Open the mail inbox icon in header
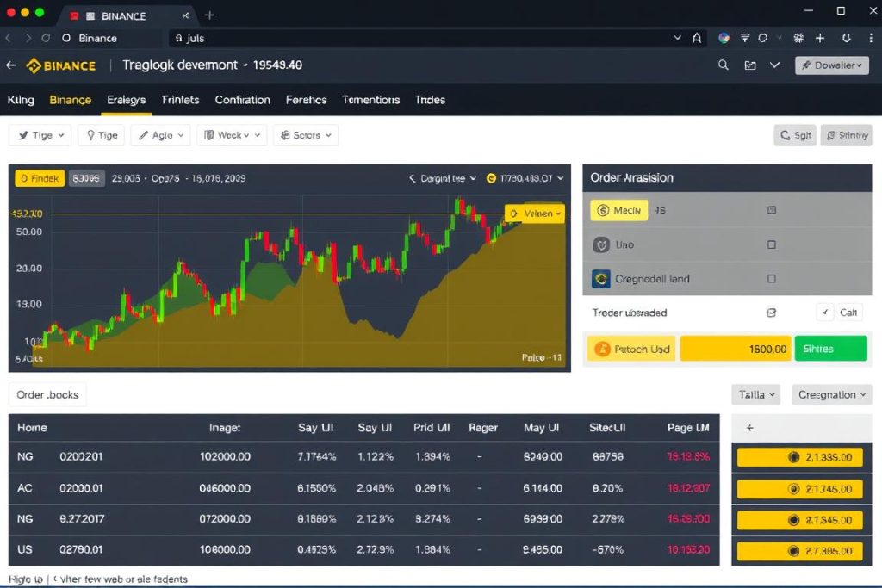 750,65
